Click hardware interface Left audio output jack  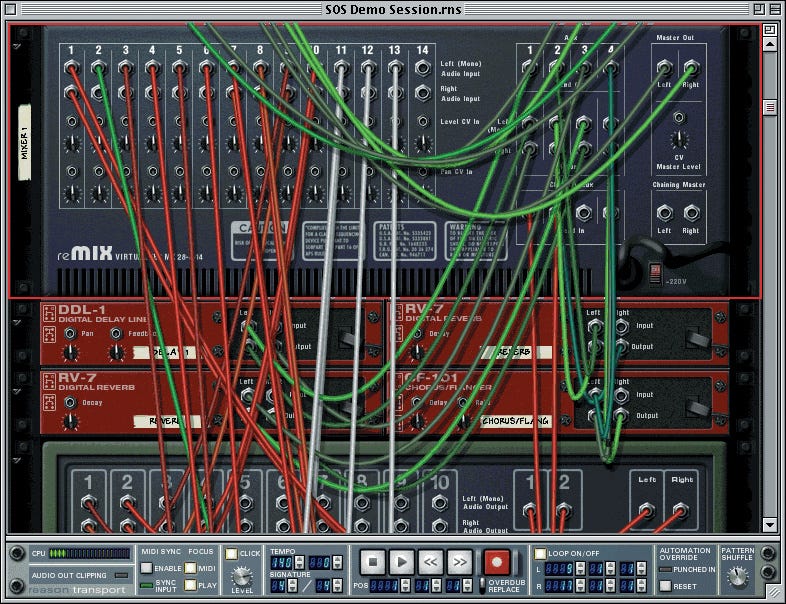pyautogui.click(x=647, y=511)
